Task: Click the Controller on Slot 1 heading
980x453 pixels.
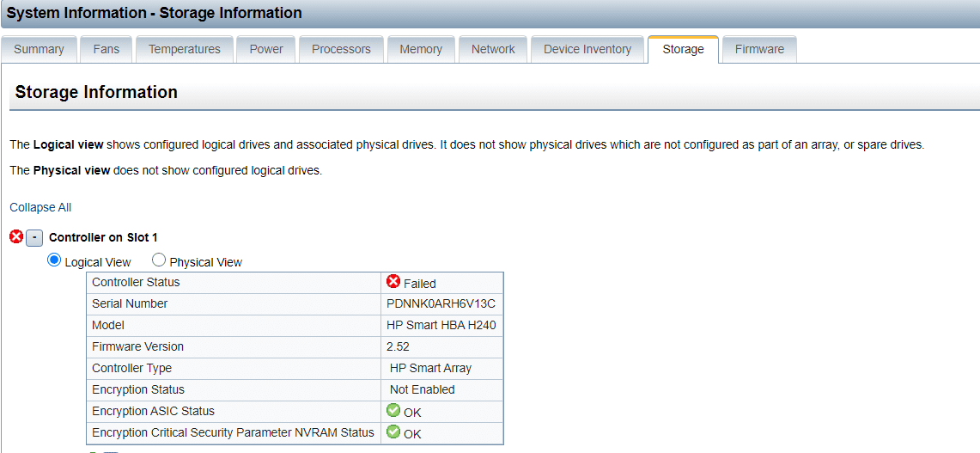Action: 103,237
